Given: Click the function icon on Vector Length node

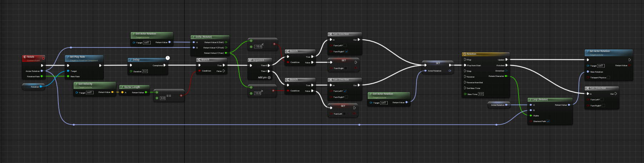Looking at the screenshot, I should click(x=122, y=87).
